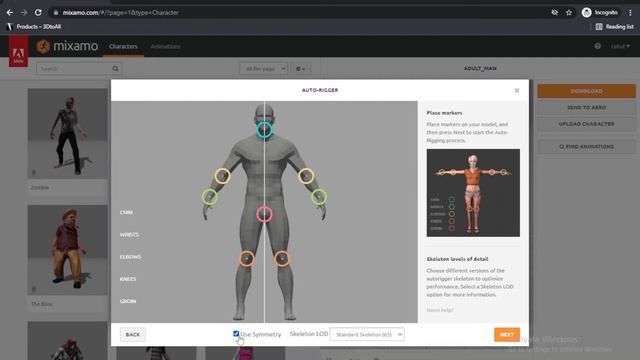This screenshot has width=640, height=360.
Task: Open the Skeleton LOD dropdown
Action: pyautogui.click(x=367, y=334)
